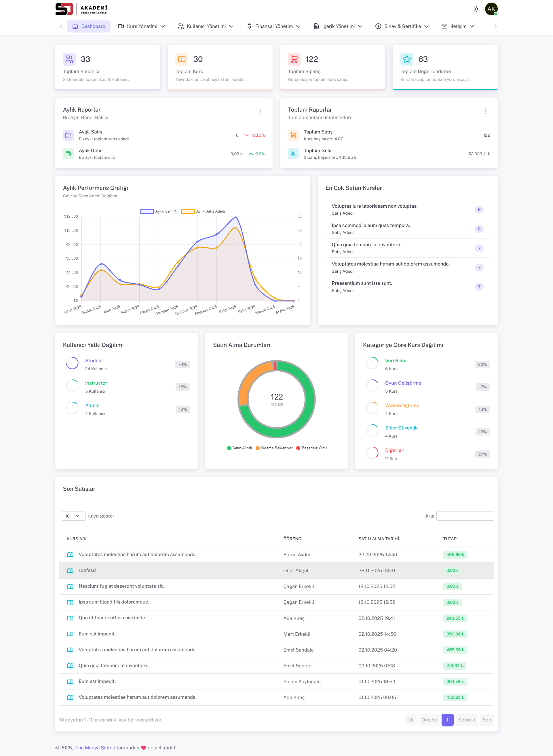Toggle the Ödeme Bekleniyor legend item
The width and height of the screenshot is (553, 756).
(x=274, y=448)
